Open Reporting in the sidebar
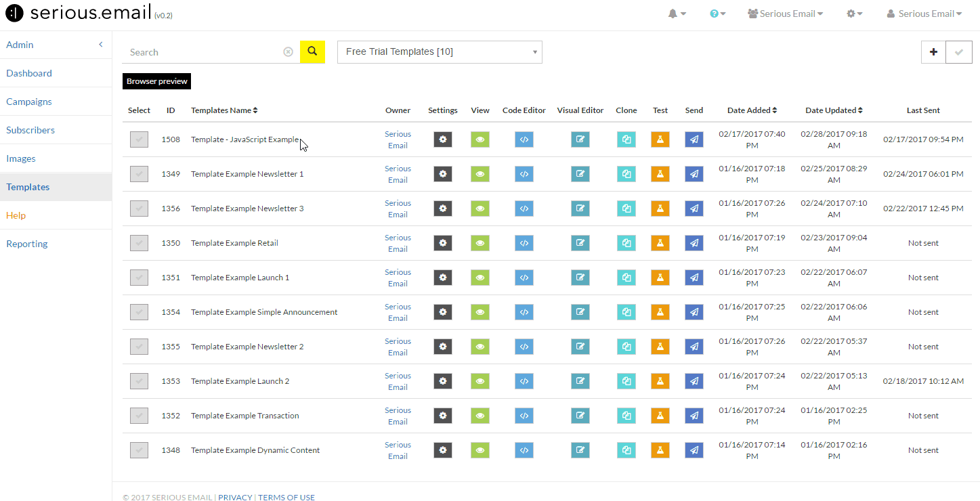 pos(27,244)
